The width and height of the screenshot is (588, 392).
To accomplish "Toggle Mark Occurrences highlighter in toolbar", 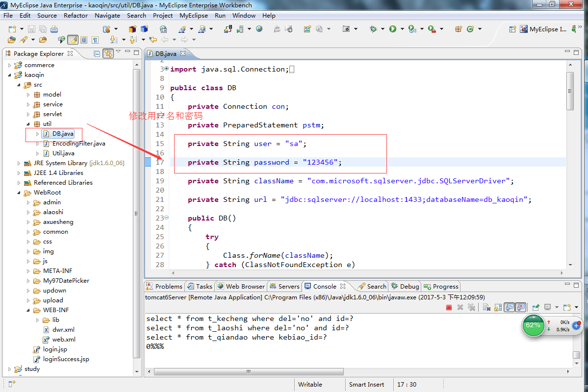I will (73, 39).
